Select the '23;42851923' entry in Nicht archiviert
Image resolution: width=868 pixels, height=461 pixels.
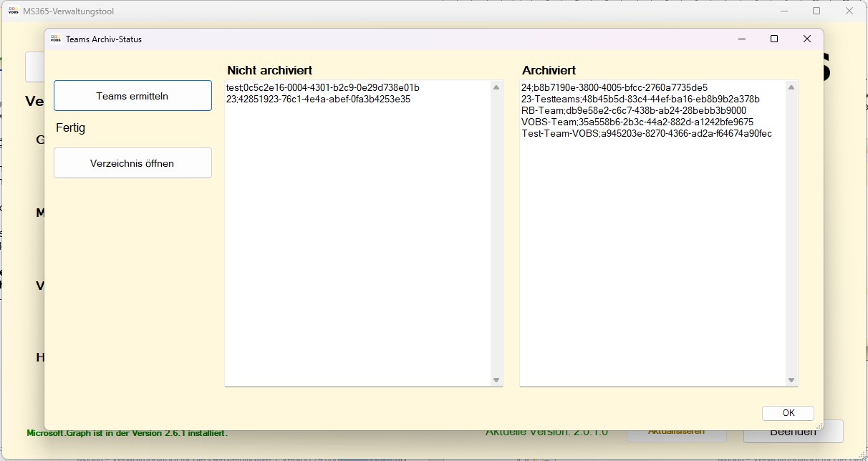tap(318, 100)
